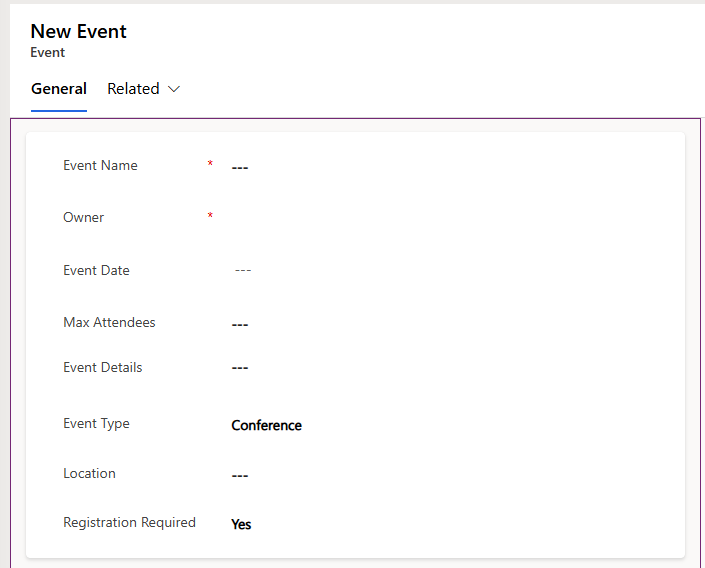Click the Event Type label

pos(96,424)
